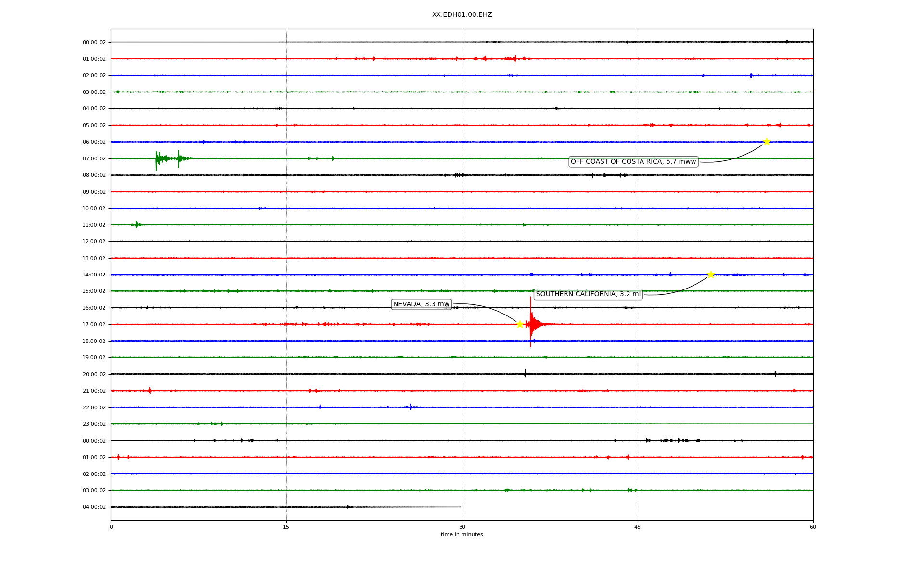Click the 45 tick on the x-axis
This screenshot has height=578, width=924.
pyautogui.click(x=638, y=527)
